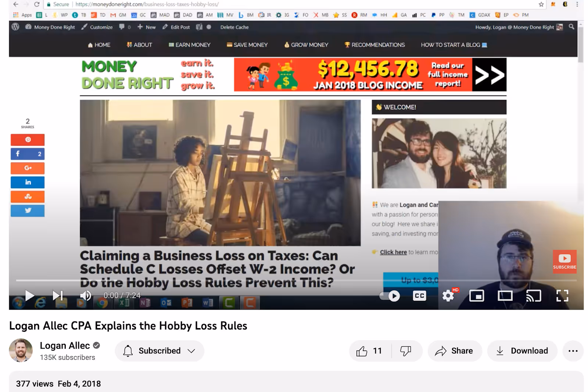Click the Money Done Right site name
The height and width of the screenshot is (392, 588).
click(x=50, y=27)
